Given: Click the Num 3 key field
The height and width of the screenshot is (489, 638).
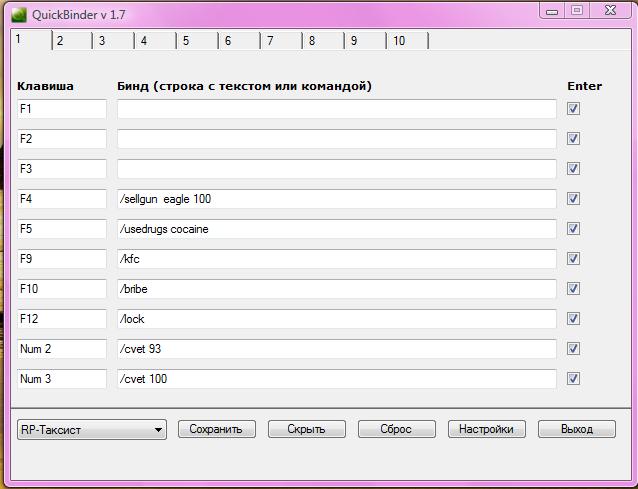Looking at the screenshot, I should [x=62, y=379].
